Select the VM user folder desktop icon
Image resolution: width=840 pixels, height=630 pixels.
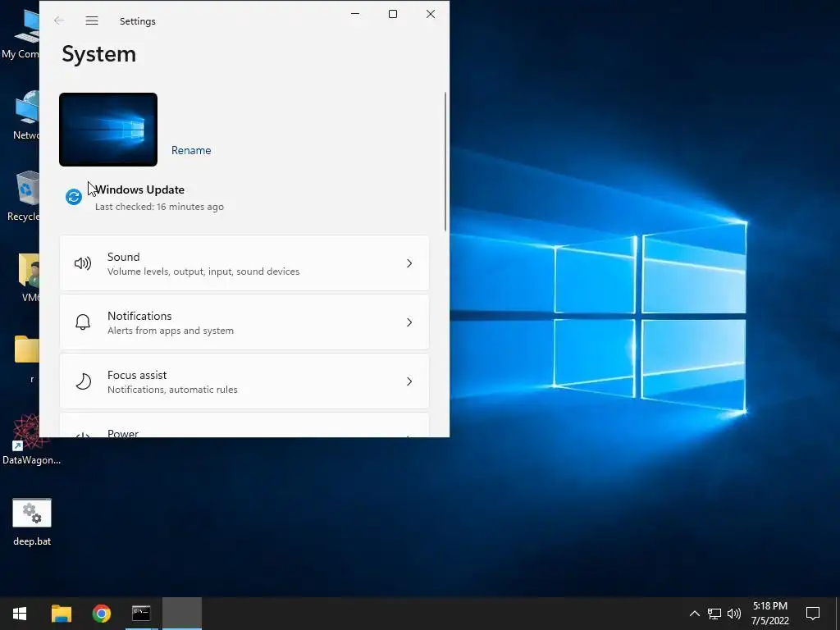pyautogui.click(x=30, y=278)
